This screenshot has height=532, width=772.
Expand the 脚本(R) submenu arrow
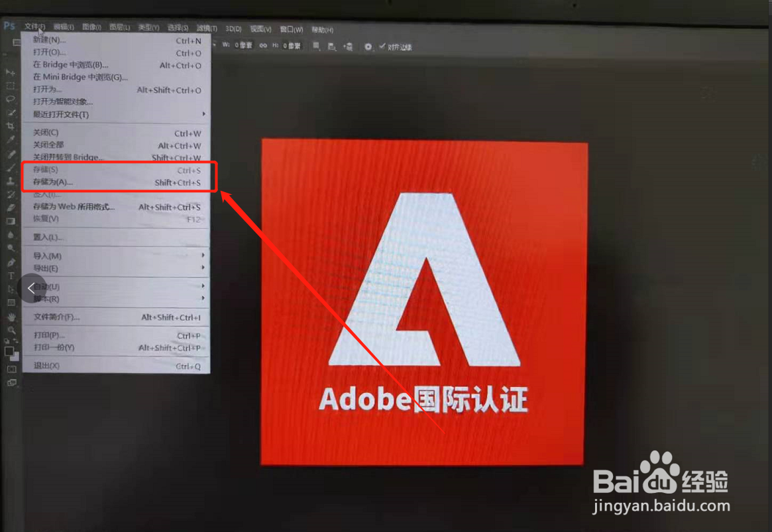[x=203, y=297]
